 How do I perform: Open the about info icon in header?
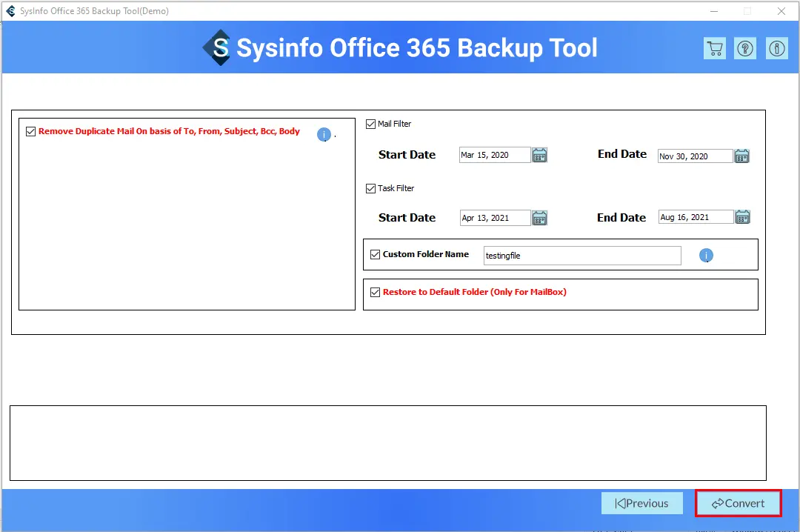click(x=776, y=48)
